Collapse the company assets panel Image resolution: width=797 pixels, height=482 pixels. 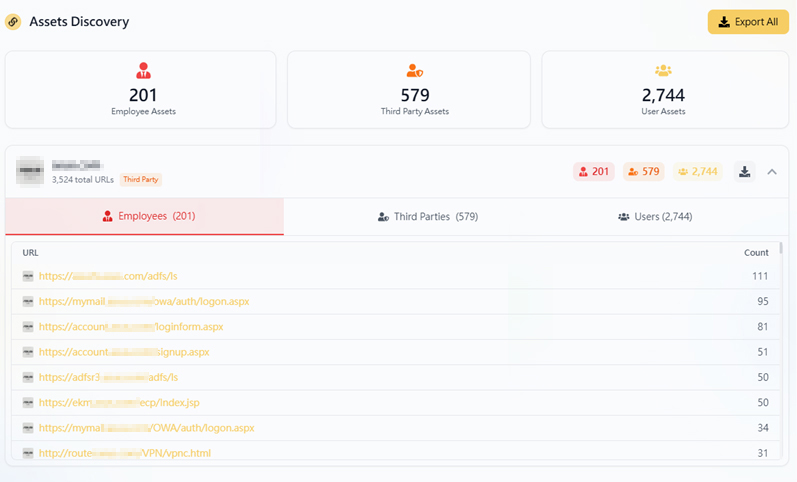[x=772, y=172]
